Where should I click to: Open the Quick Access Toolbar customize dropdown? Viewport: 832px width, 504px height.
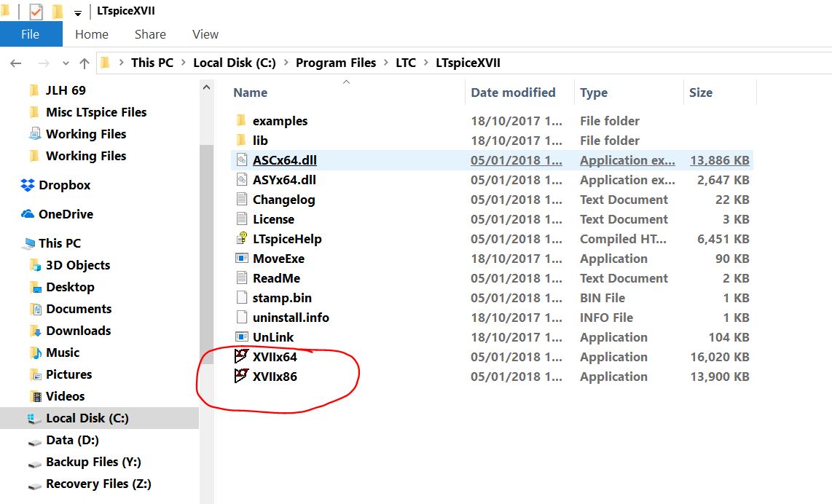[x=77, y=12]
